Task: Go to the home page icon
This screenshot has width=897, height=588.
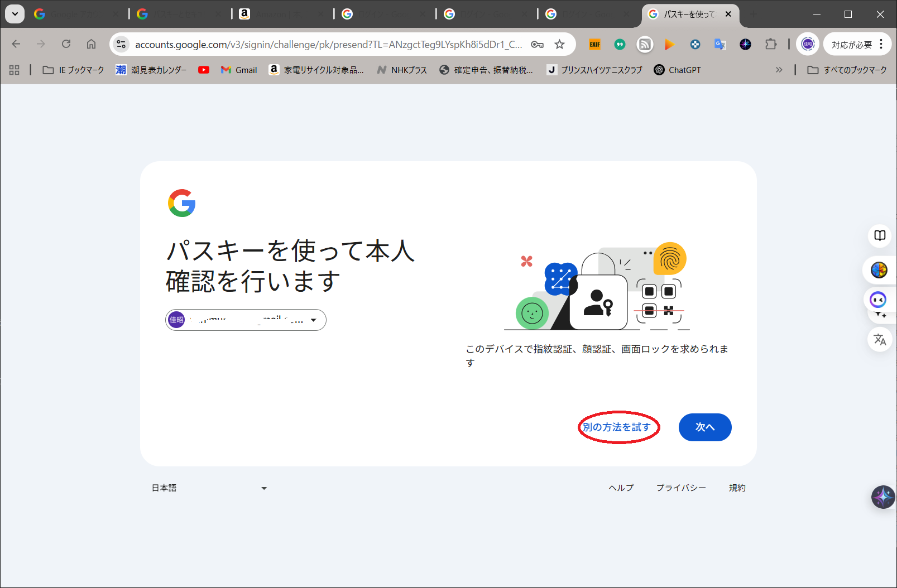Action: pyautogui.click(x=91, y=44)
